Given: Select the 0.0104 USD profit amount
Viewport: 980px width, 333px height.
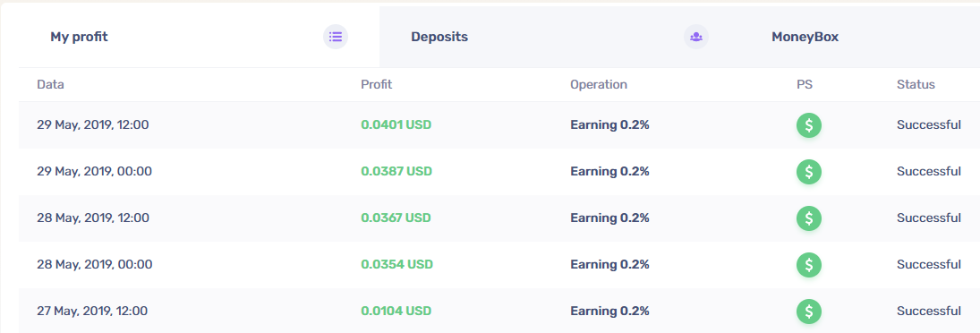Looking at the screenshot, I should [396, 312].
